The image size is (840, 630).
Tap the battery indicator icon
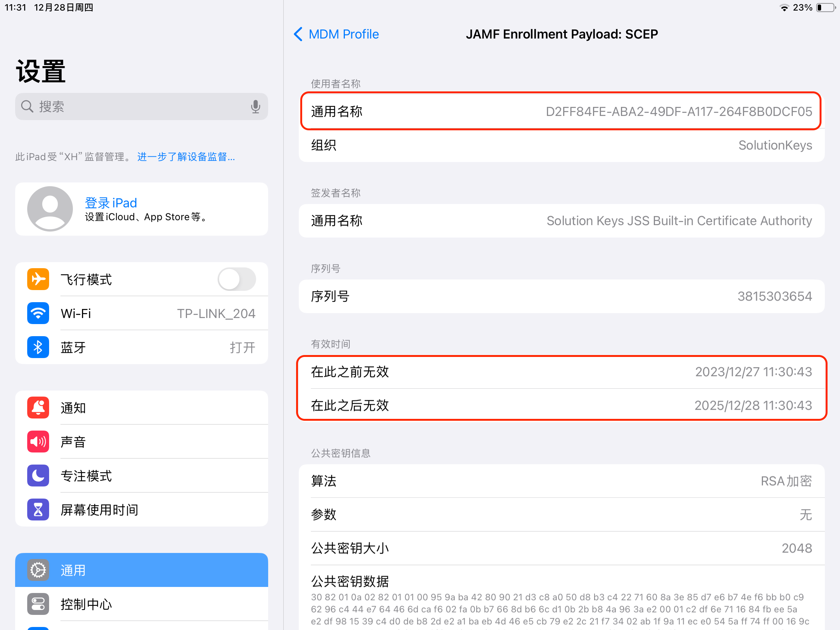point(826,8)
